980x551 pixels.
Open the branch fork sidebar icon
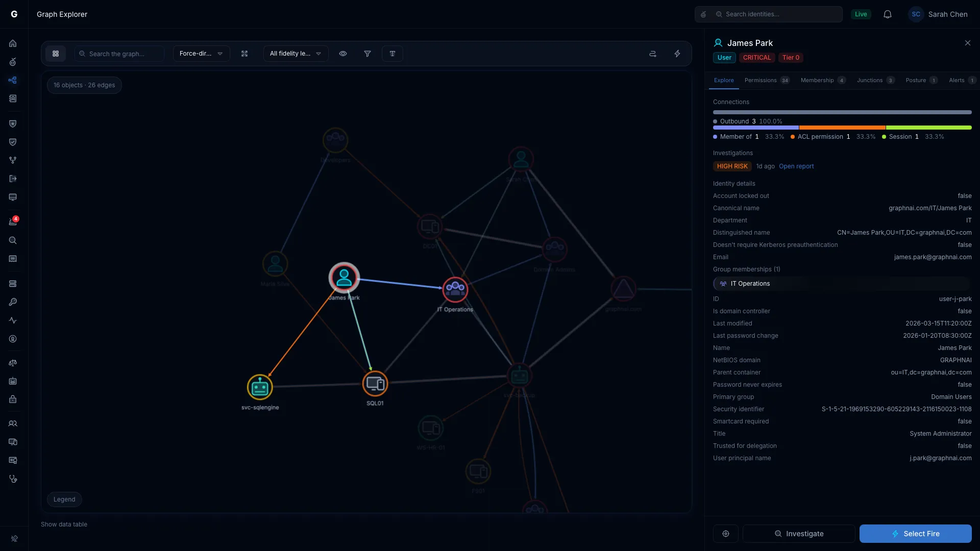point(13,160)
